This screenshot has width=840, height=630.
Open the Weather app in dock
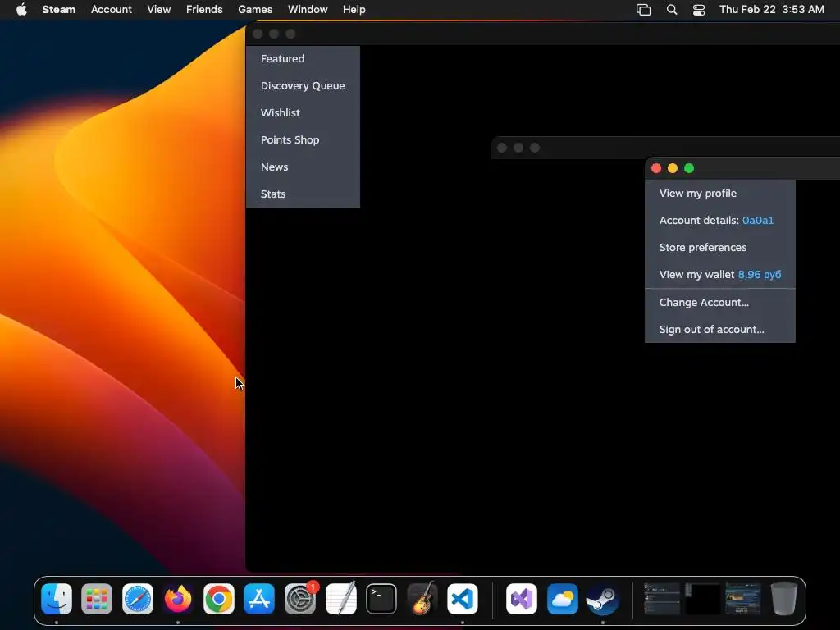pyautogui.click(x=562, y=598)
